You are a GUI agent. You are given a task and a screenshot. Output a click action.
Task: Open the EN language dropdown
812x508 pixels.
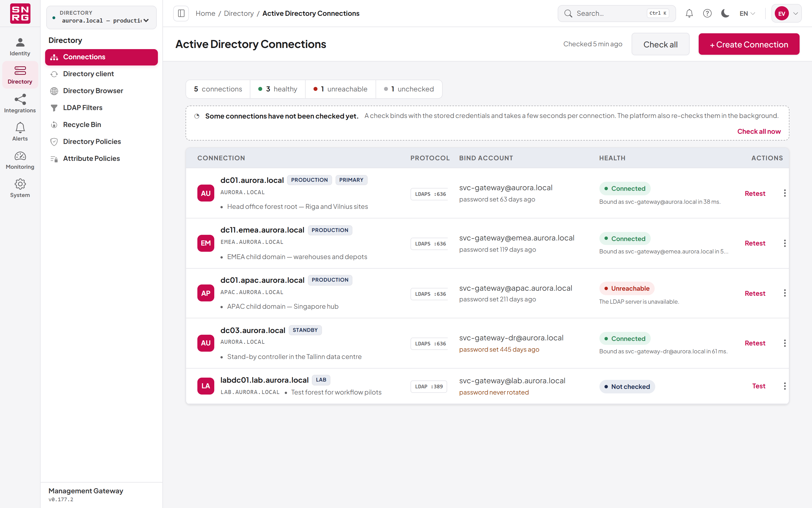[x=747, y=14]
